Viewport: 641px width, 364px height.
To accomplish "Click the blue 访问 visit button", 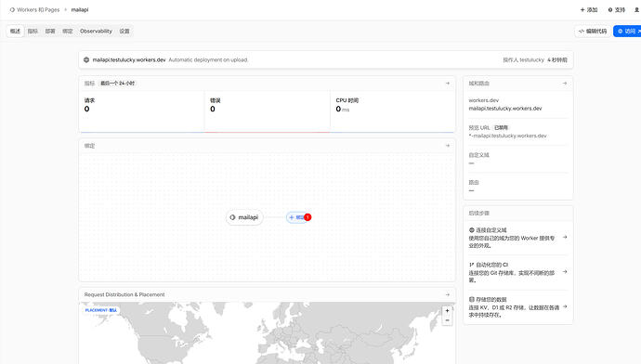I will [x=627, y=31].
